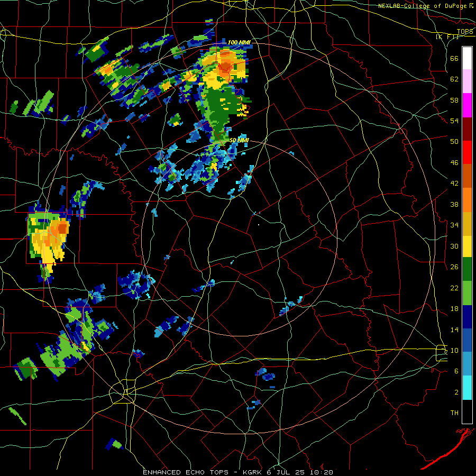This screenshot has width=476, height=476.
Task: Select the dark red legend color block
Action: [x=467, y=129]
